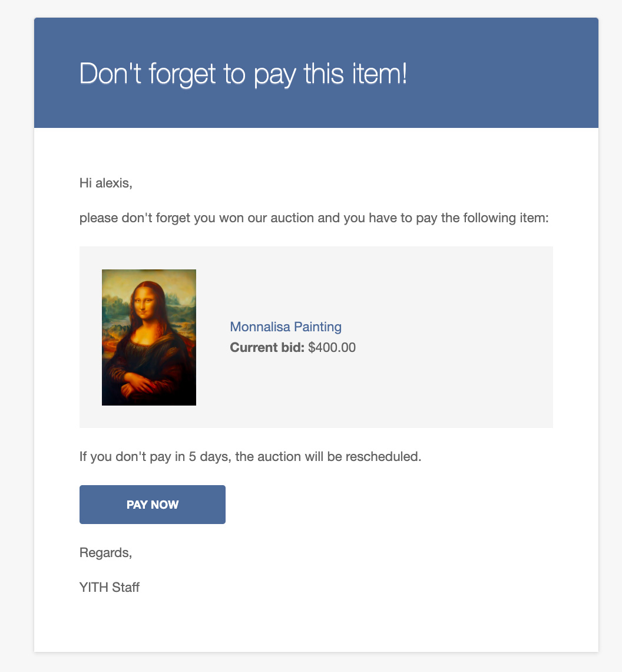This screenshot has height=672, width=622.
Task: Click the PAY NOW button
Action: 152,505
